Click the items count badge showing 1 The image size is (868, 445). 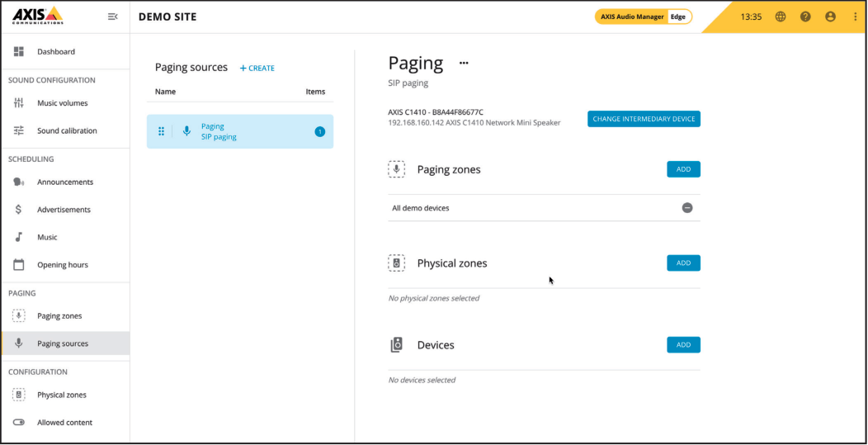click(x=320, y=132)
